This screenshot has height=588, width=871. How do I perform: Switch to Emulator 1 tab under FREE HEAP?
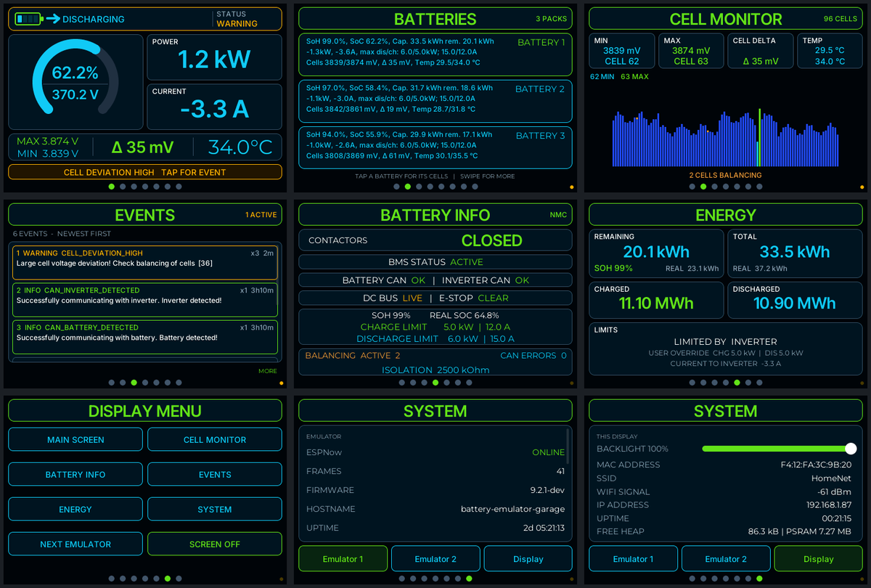pyautogui.click(x=633, y=559)
